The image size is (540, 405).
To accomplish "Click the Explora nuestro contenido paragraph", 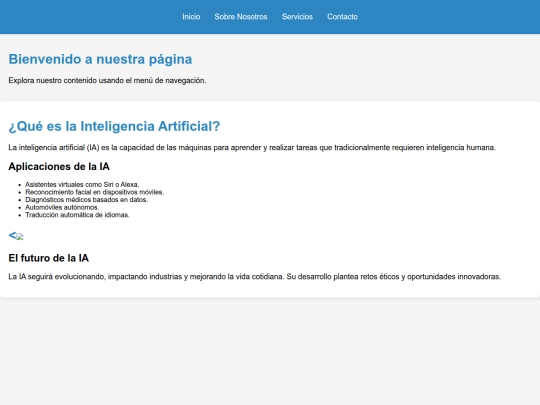I will coord(107,80).
